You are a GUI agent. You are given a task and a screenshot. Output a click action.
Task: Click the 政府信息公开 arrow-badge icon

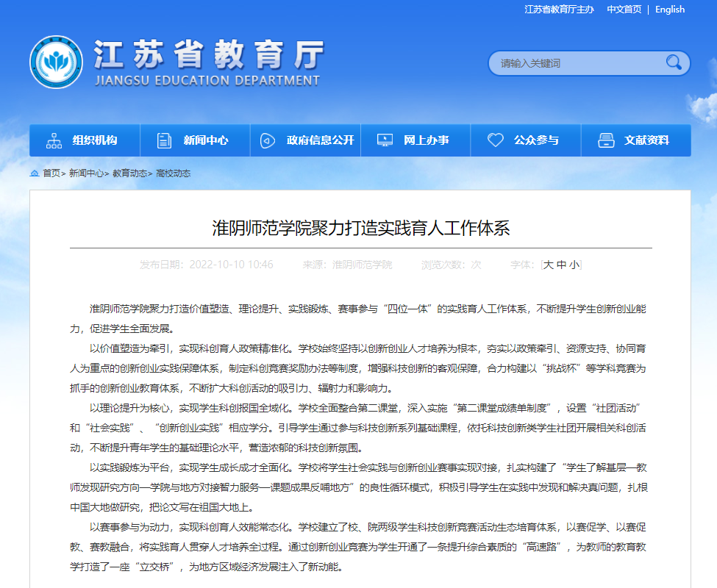click(x=268, y=140)
